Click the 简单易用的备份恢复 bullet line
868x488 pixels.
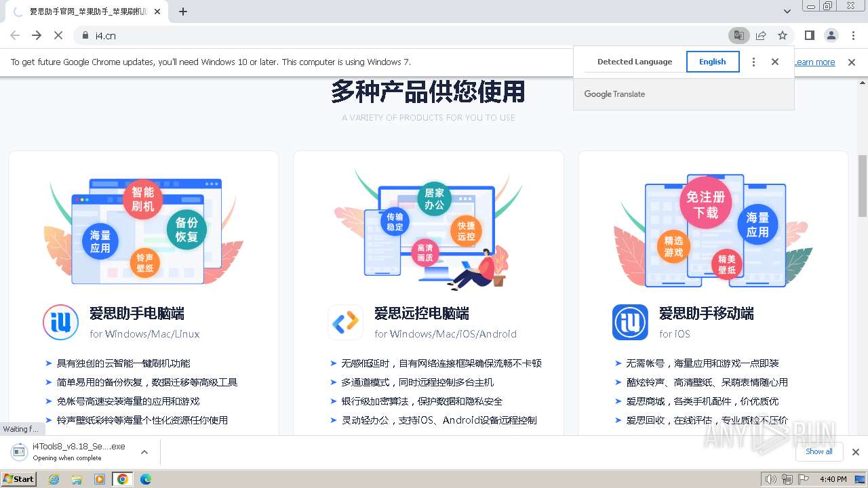click(x=147, y=382)
